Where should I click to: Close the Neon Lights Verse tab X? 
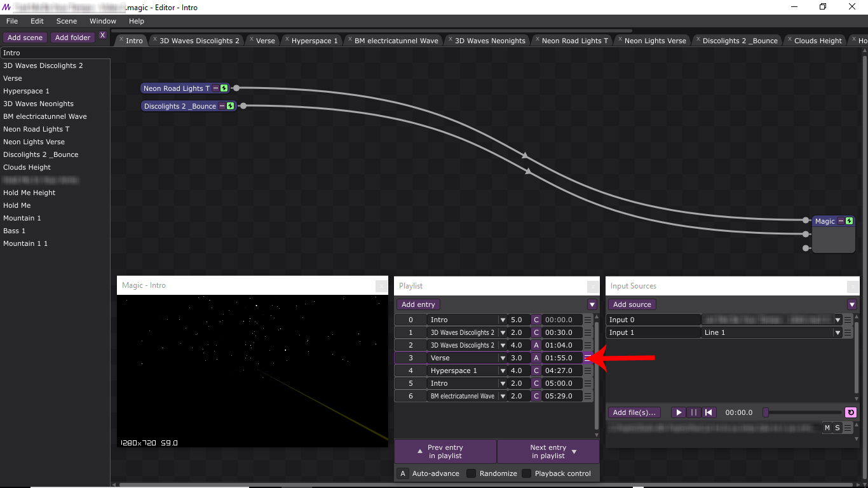(620, 40)
